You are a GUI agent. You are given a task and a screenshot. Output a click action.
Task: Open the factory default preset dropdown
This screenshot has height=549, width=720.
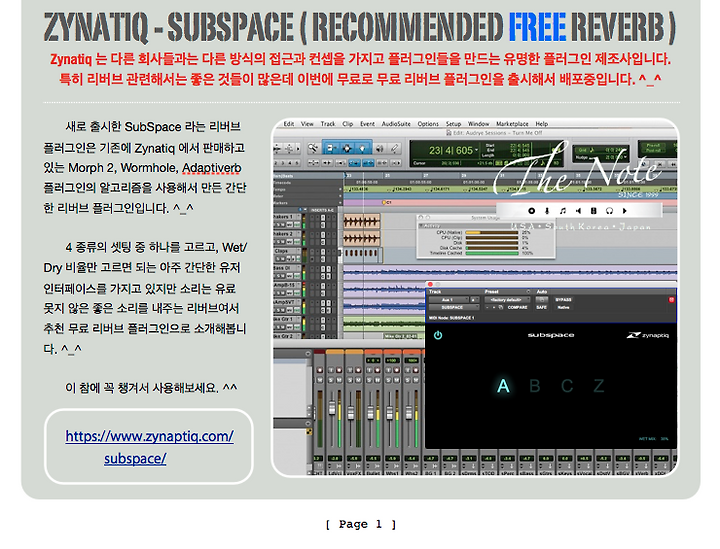[507, 300]
